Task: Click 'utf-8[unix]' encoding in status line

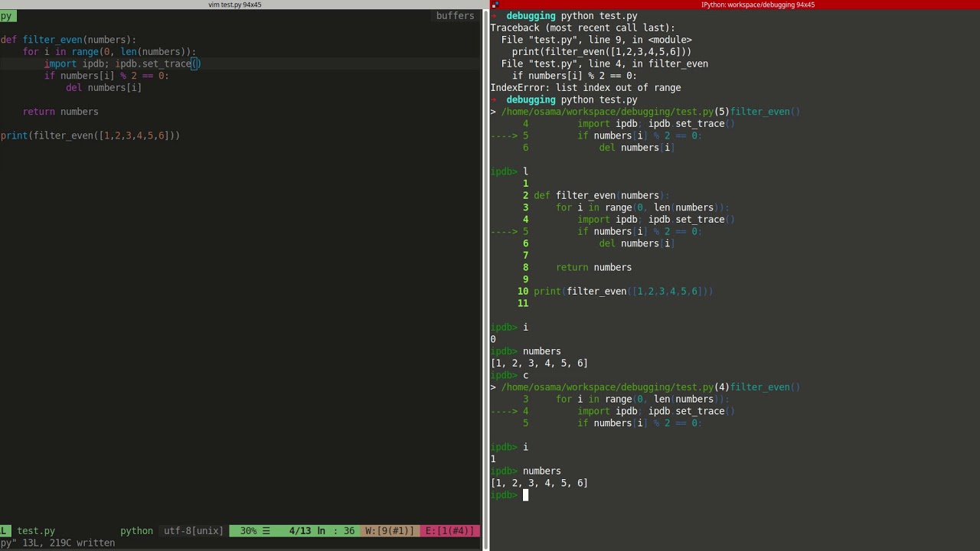Action: [x=194, y=530]
